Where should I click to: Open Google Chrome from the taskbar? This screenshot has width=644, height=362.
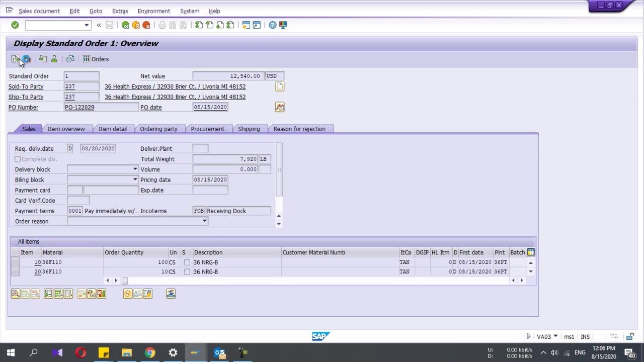pyautogui.click(x=150, y=352)
